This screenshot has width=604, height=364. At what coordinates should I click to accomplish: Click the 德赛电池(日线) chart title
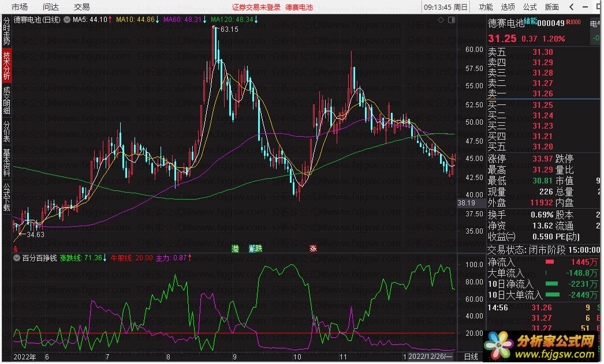[x=37, y=20]
